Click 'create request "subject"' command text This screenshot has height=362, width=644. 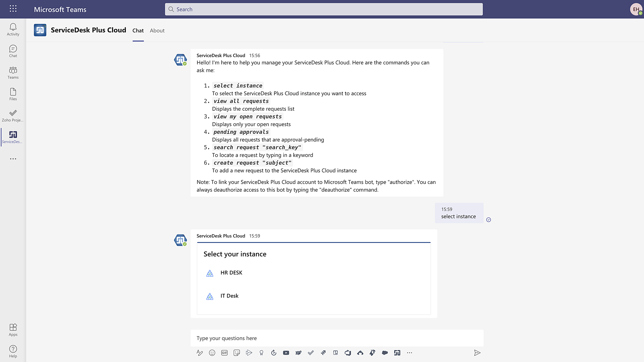[x=252, y=163]
